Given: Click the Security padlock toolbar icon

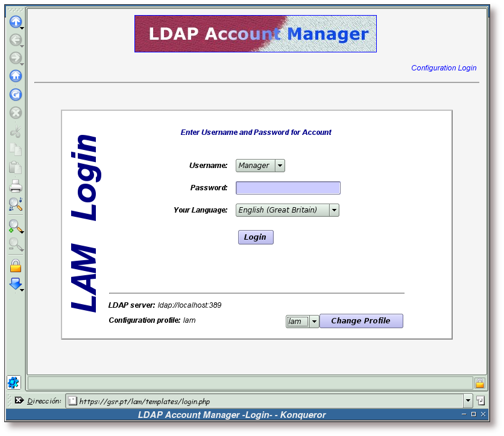Looking at the screenshot, I should pos(16,266).
